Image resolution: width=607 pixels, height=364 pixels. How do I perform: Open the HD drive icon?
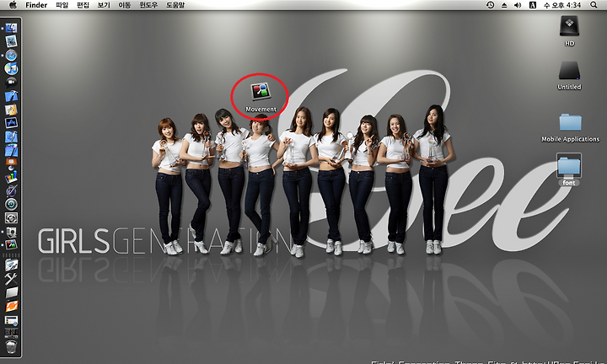[x=569, y=26]
